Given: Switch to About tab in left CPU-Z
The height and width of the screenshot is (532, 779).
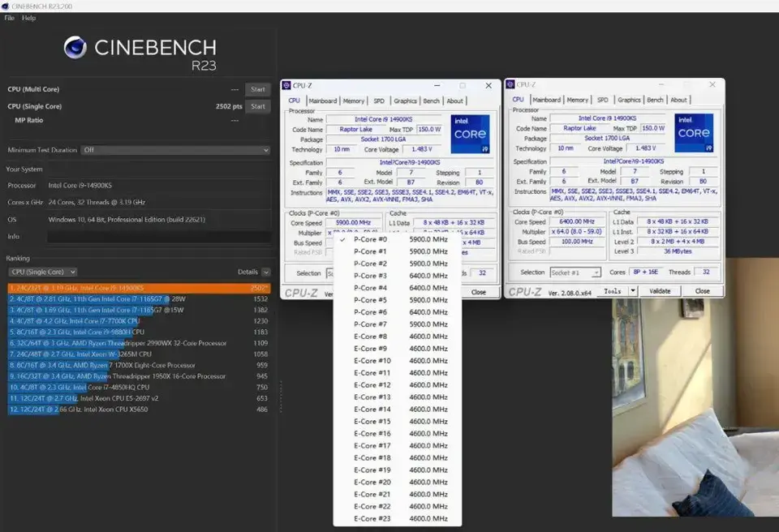Looking at the screenshot, I should 454,101.
